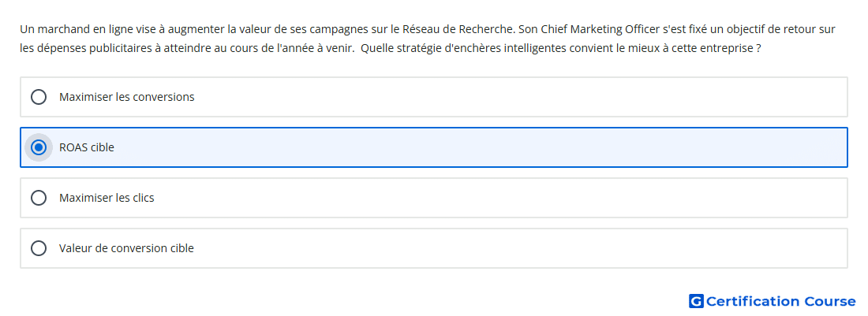This screenshot has height=316, width=868.
Task: Click the 'Maximiser les clics' label text
Action: click(x=107, y=198)
